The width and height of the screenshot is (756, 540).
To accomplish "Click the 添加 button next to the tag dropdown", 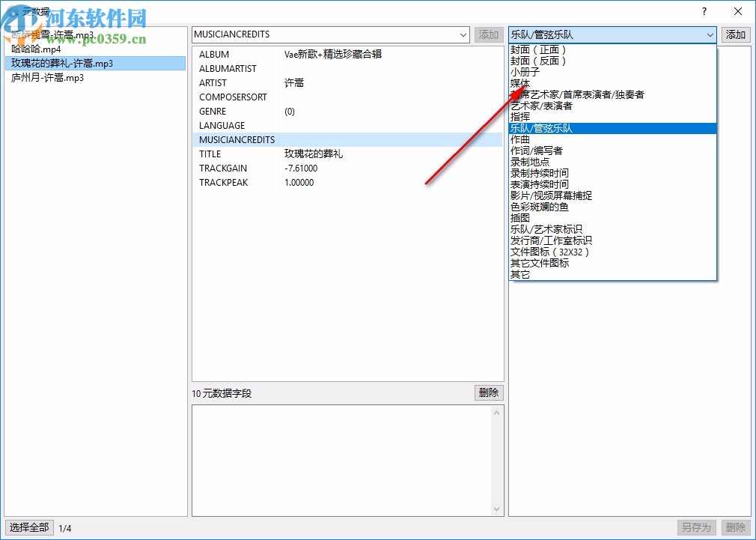I will pyautogui.click(x=735, y=34).
